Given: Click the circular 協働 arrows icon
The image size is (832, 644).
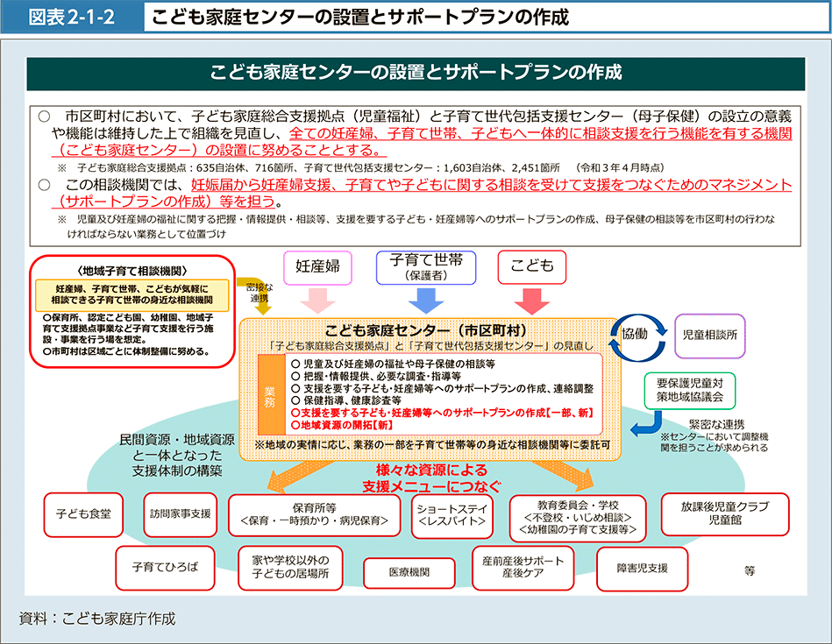Looking at the screenshot, I should click(643, 335).
